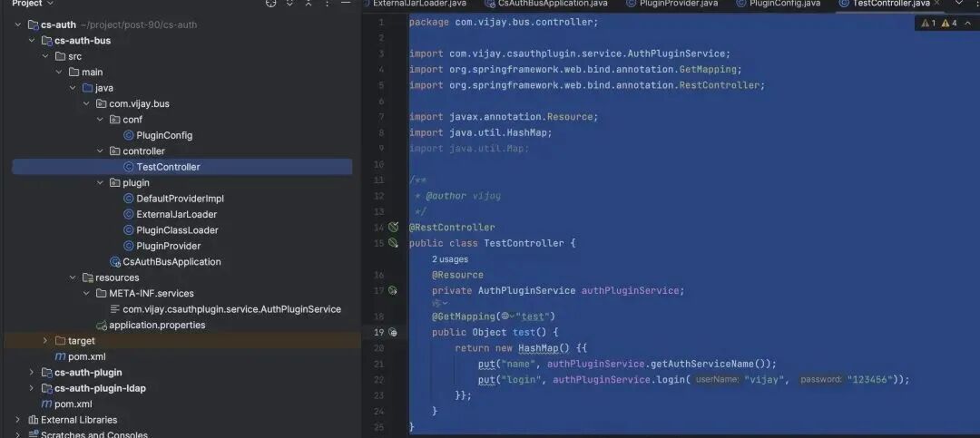Click the inlay hint icon above @GetMapping

pyautogui.click(x=440, y=303)
